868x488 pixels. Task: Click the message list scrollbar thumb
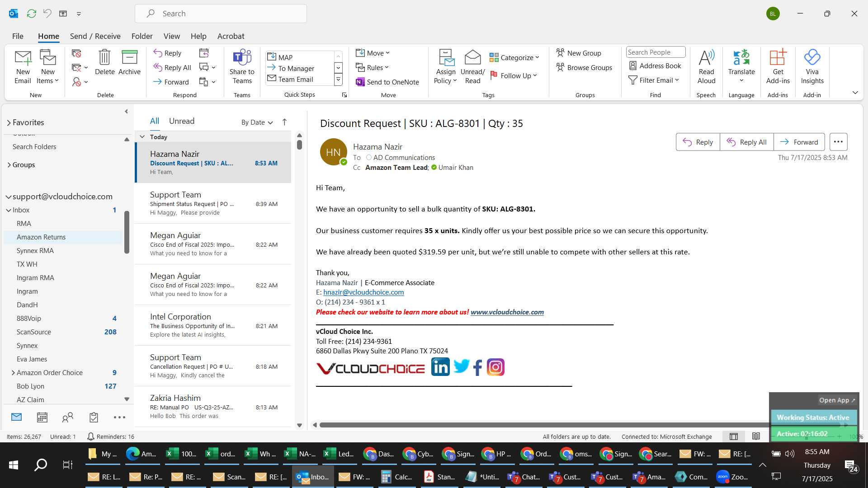(299, 145)
